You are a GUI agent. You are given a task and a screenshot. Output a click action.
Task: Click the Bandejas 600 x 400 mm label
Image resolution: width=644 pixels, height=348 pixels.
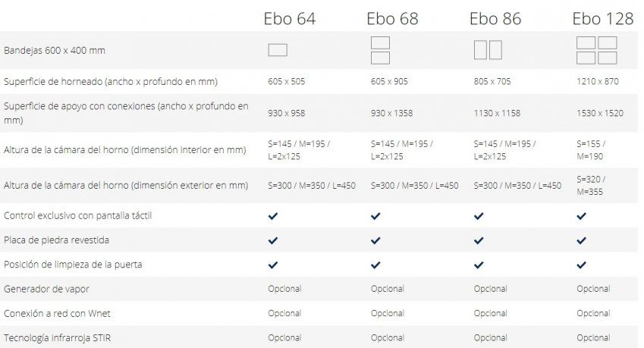coord(55,50)
